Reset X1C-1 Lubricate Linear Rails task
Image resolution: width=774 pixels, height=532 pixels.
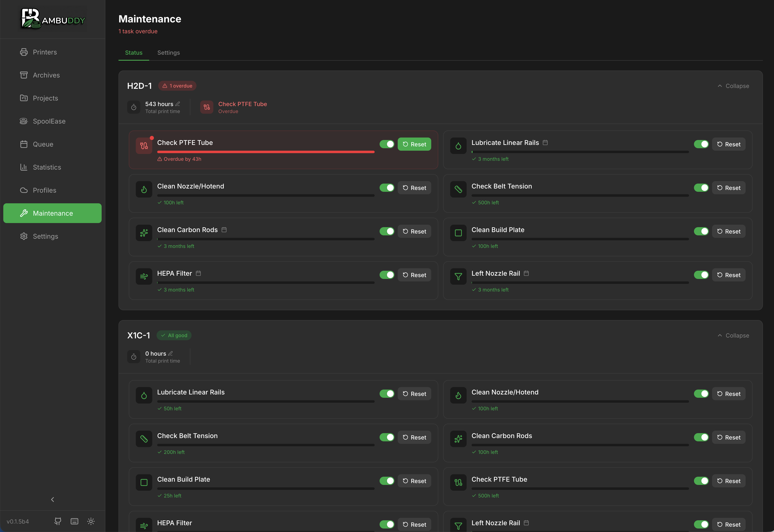[x=414, y=394]
